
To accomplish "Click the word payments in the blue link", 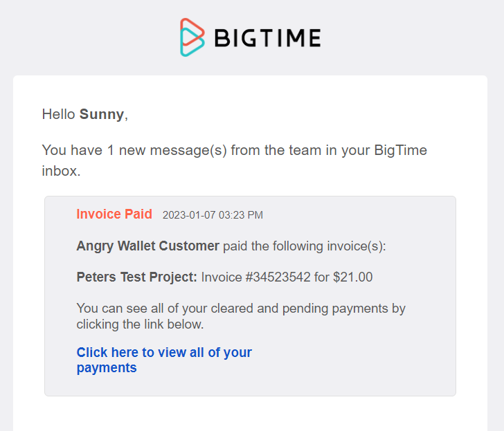I will [x=107, y=368].
